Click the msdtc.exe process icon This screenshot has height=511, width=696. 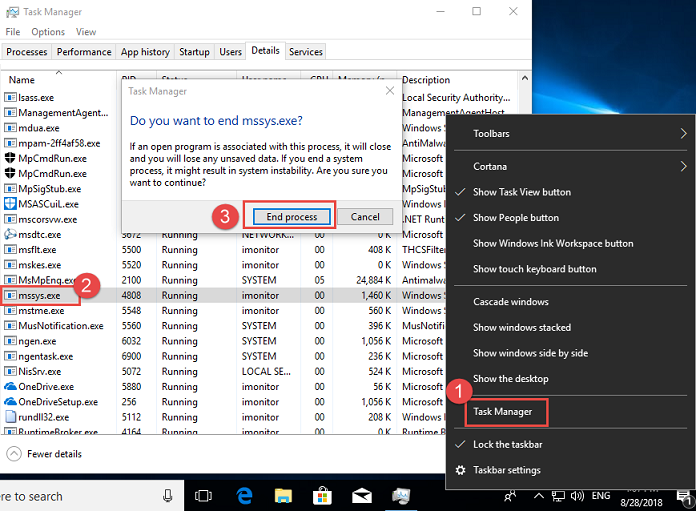click(x=10, y=234)
